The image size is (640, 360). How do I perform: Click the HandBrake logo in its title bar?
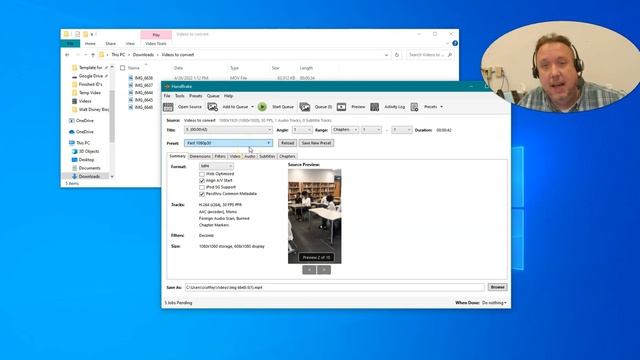167,87
